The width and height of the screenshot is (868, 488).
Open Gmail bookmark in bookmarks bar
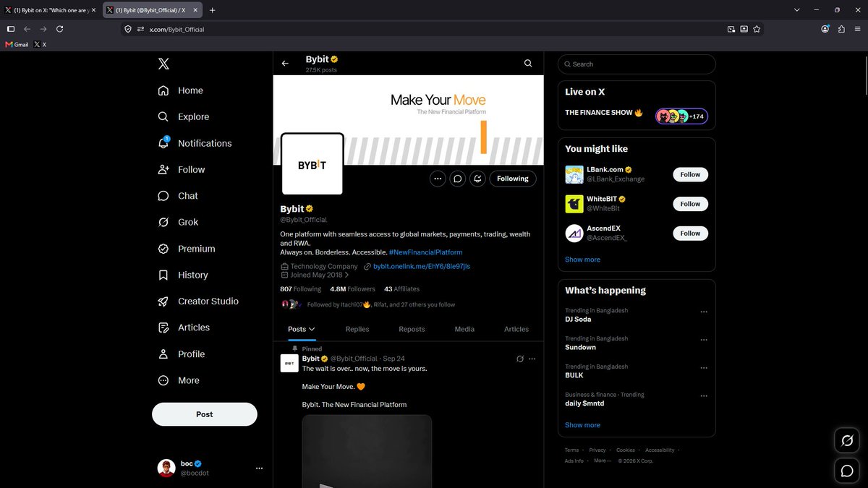[x=17, y=44]
